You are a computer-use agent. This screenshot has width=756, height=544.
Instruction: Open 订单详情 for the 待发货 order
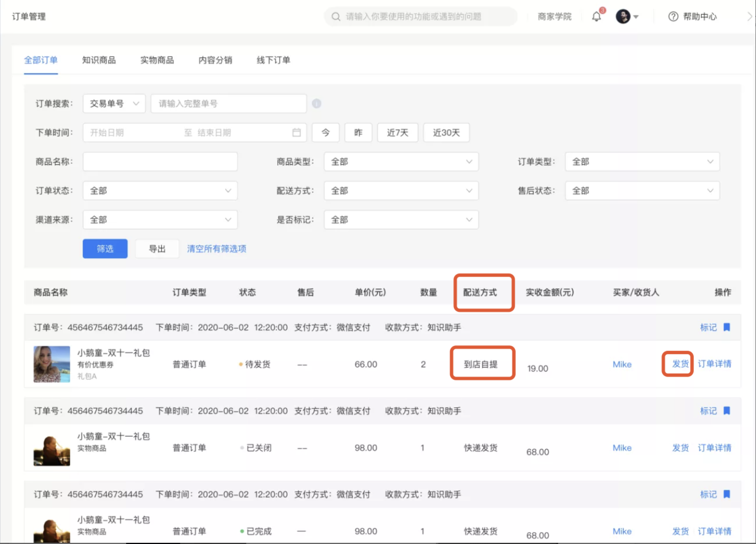pos(714,364)
